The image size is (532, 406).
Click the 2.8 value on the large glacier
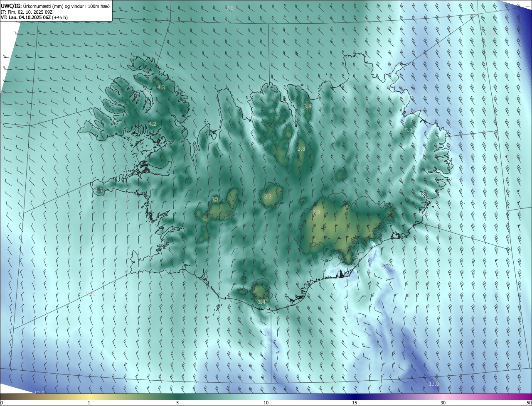317,213
